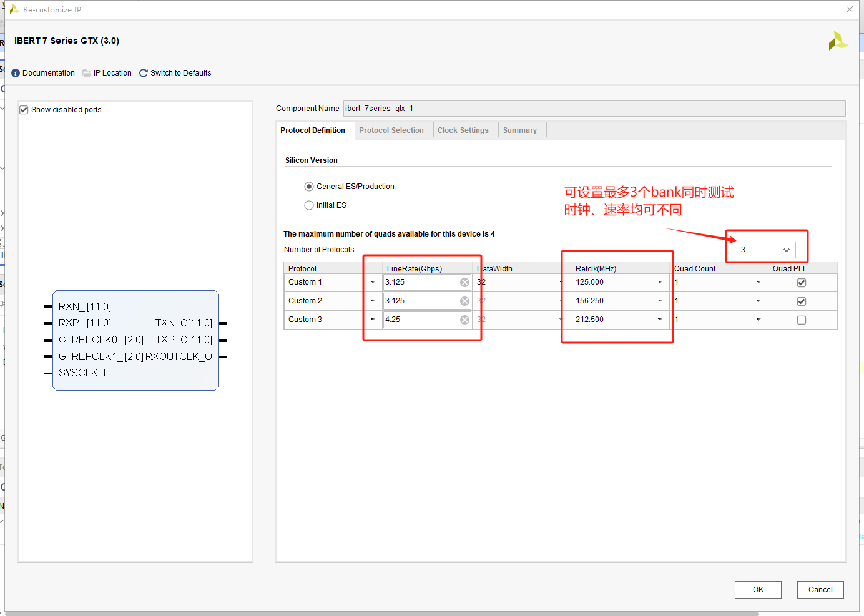Select Initial ES silicon version
The width and height of the screenshot is (864, 616).
coord(309,205)
